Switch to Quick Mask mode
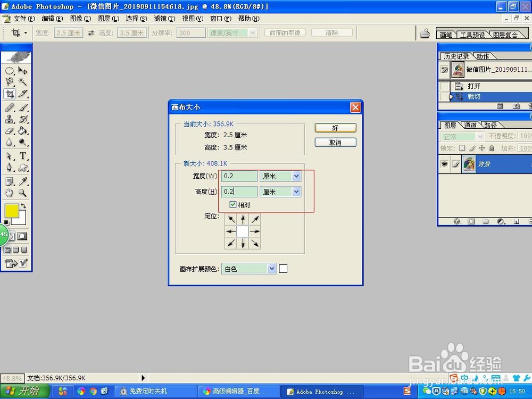 tap(22, 236)
